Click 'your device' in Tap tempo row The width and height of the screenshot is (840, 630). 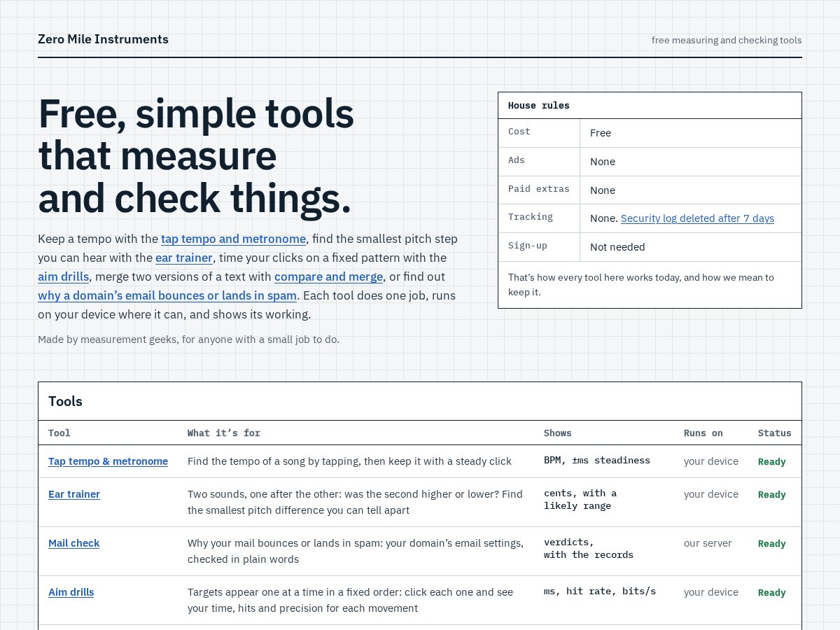point(711,461)
